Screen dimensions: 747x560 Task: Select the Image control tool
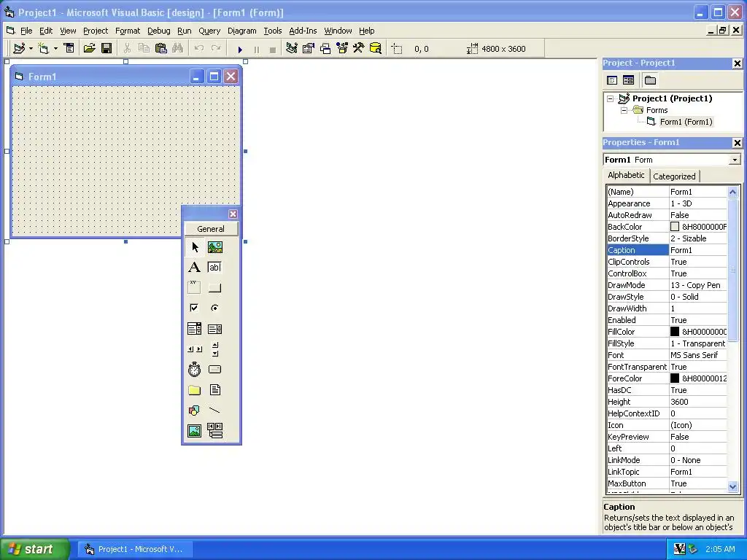(x=194, y=431)
